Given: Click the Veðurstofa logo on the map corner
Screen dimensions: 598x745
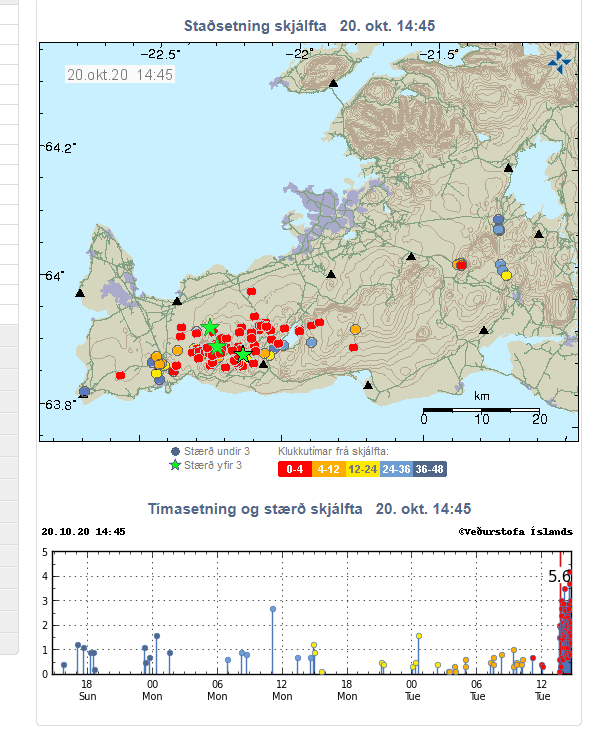Looking at the screenshot, I should click(560, 63).
